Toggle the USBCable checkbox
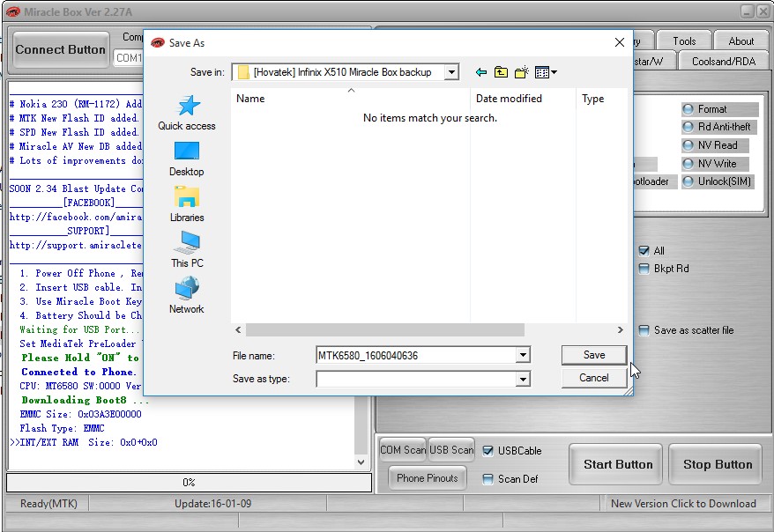Screen dimensions: 774x532 pyautogui.click(x=487, y=451)
